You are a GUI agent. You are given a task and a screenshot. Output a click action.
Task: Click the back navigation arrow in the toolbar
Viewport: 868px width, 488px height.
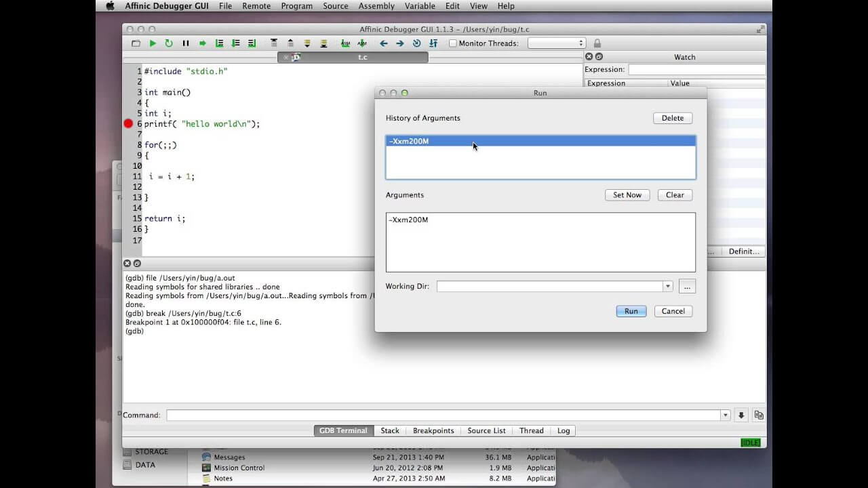pos(384,43)
